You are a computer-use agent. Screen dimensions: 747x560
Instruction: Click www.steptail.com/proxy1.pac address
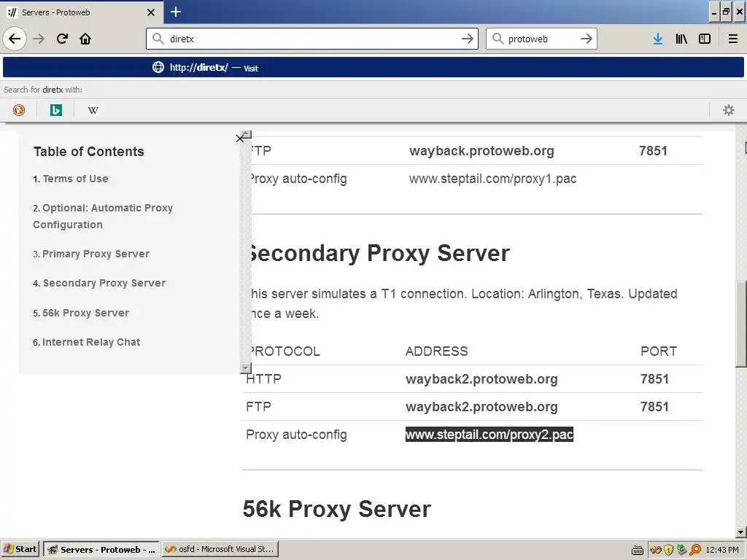pyautogui.click(x=492, y=179)
